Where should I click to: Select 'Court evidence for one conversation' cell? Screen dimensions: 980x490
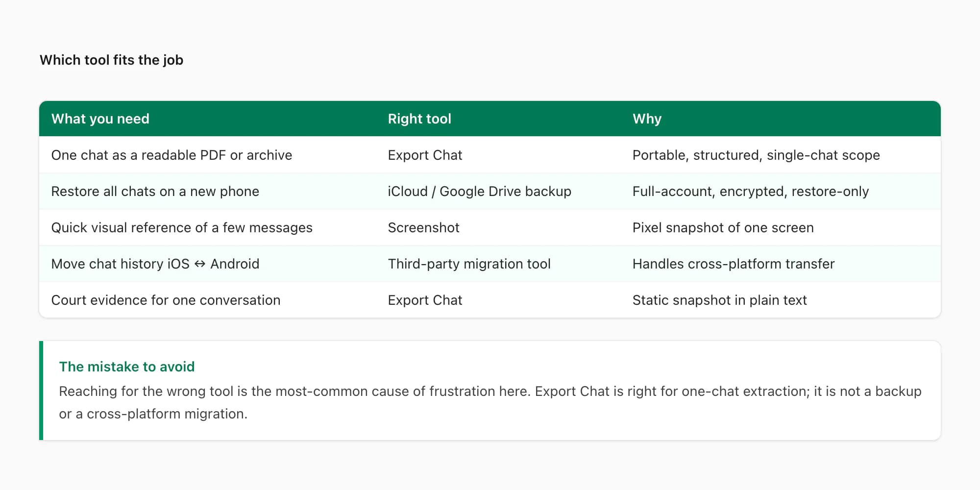[166, 300]
